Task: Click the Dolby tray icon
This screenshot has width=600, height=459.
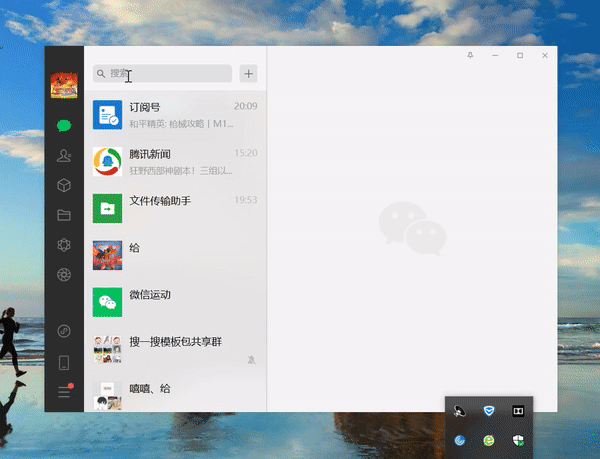Action: (x=518, y=411)
